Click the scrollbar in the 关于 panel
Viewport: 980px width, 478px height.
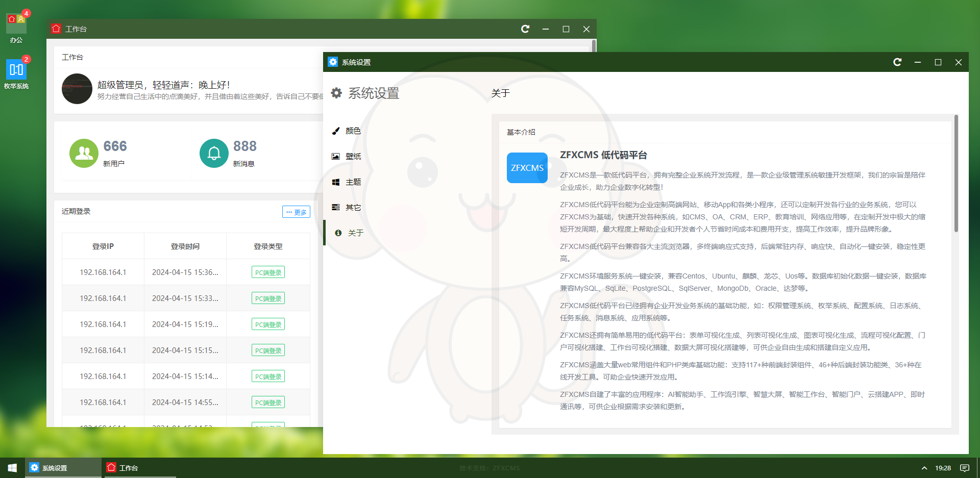(x=956, y=173)
